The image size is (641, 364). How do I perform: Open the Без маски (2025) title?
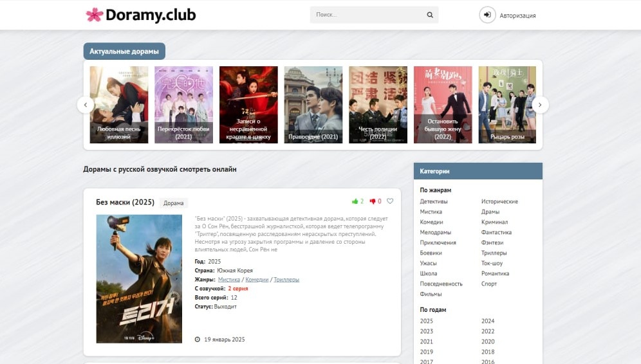tap(125, 202)
